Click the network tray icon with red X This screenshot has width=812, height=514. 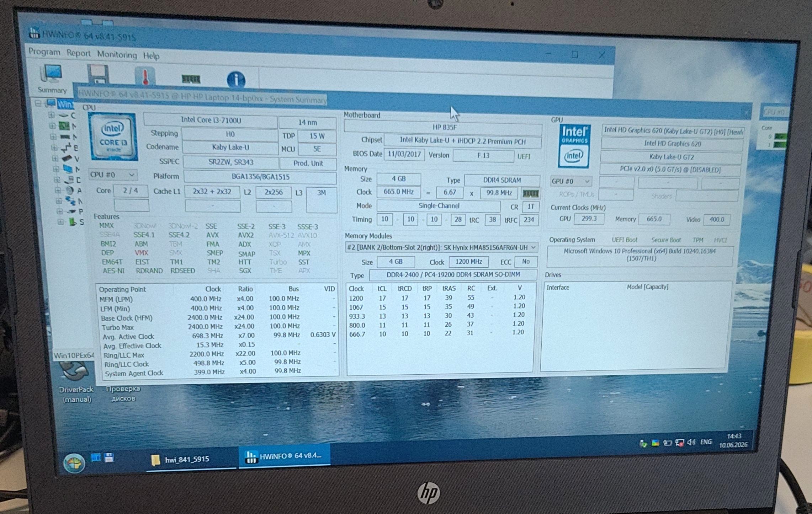[x=679, y=443]
